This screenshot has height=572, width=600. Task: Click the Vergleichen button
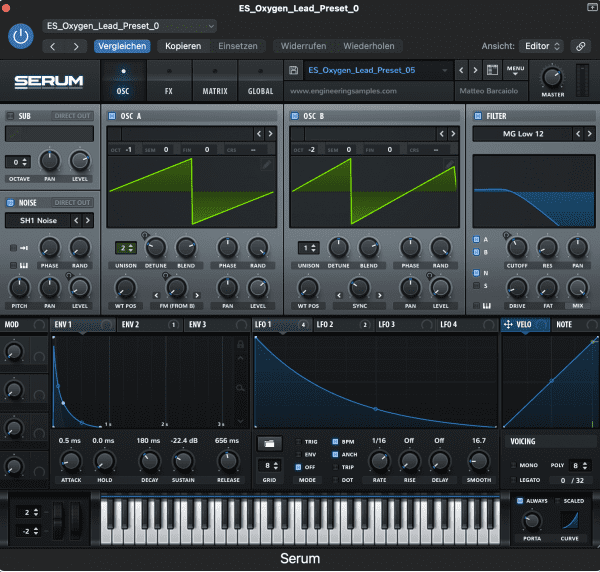coord(122,46)
